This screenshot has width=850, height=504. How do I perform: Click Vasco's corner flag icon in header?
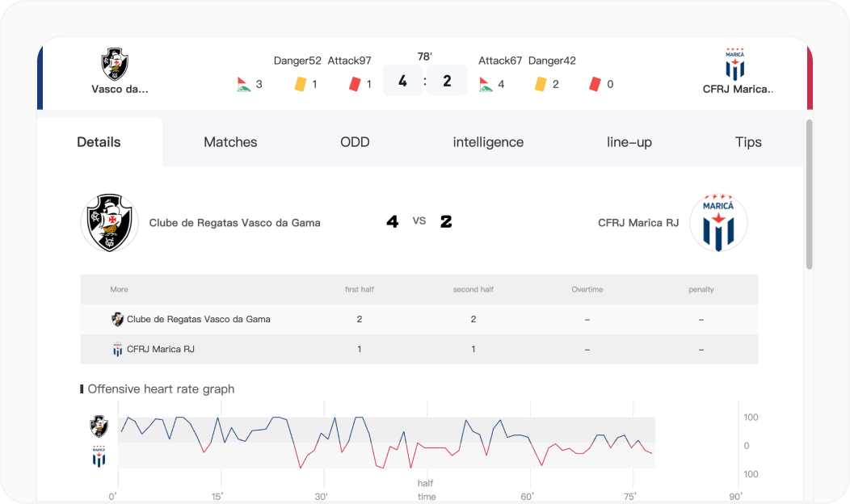coord(242,84)
